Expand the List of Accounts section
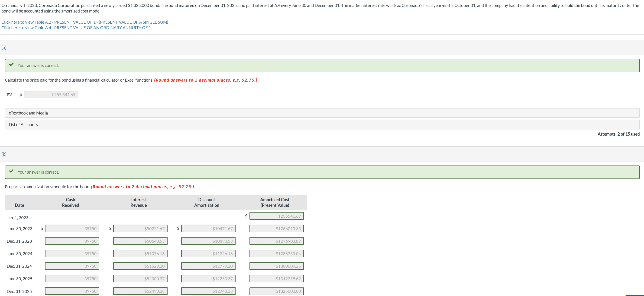This screenshot has width=644, height=296. pos(23,124)
